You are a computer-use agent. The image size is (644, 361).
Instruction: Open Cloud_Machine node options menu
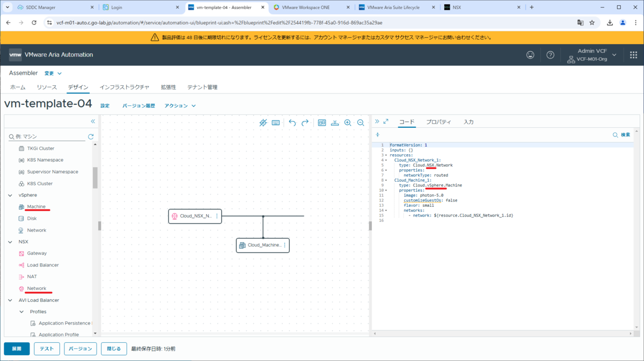tap(284, 246)
